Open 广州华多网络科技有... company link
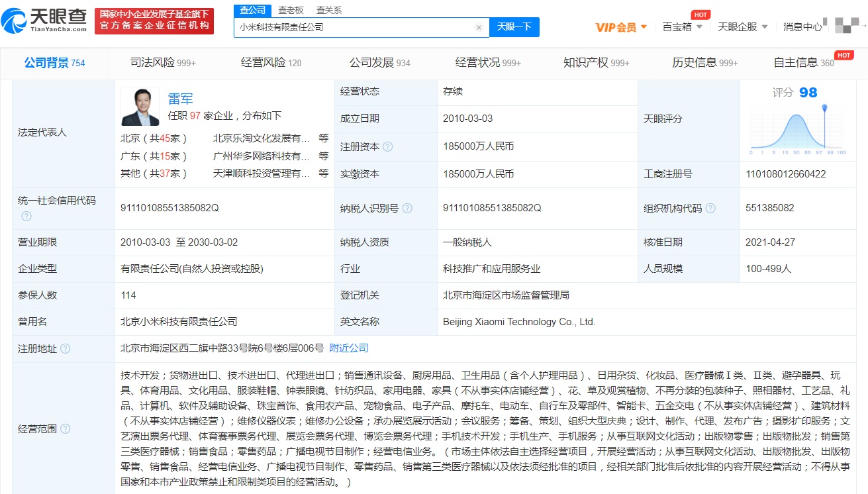 (262, 156)
